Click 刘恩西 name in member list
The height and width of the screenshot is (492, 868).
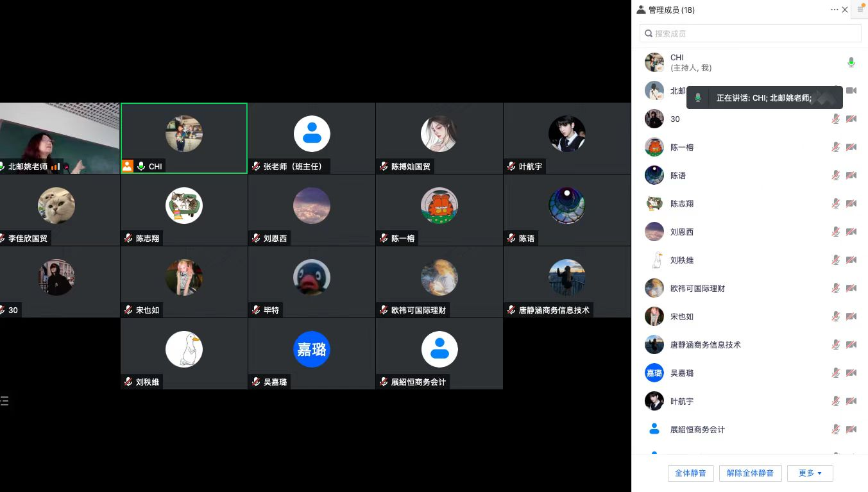pos(682,232)
